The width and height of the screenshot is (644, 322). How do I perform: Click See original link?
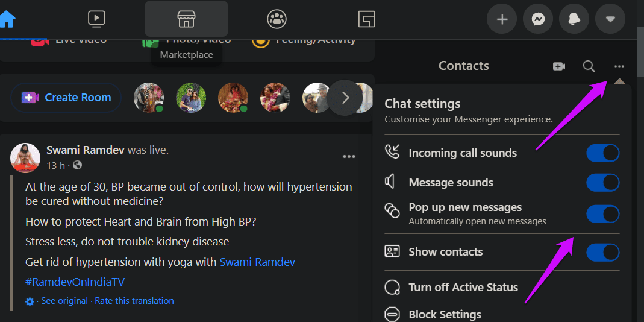coord(64,301)
